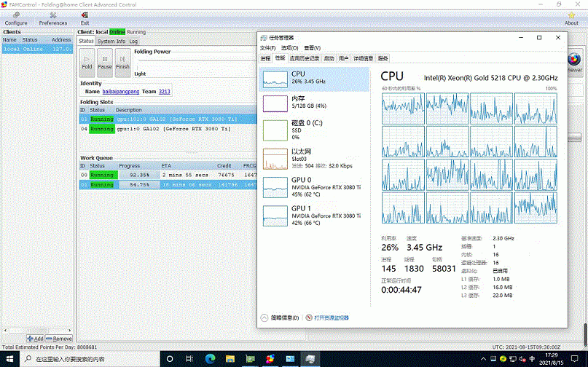Screen dimensions: 588x367
Task: Click the Finish button in FAHControl
Action: (x=122, y=63)
